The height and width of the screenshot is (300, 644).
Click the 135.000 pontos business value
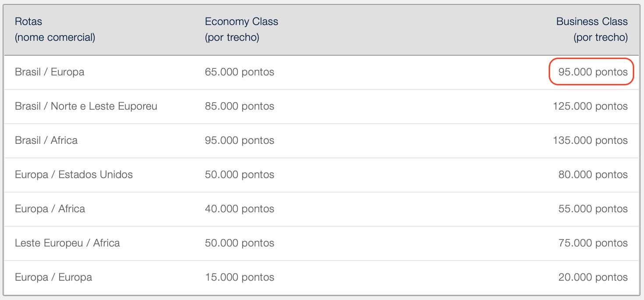click(x=590, y=140)
